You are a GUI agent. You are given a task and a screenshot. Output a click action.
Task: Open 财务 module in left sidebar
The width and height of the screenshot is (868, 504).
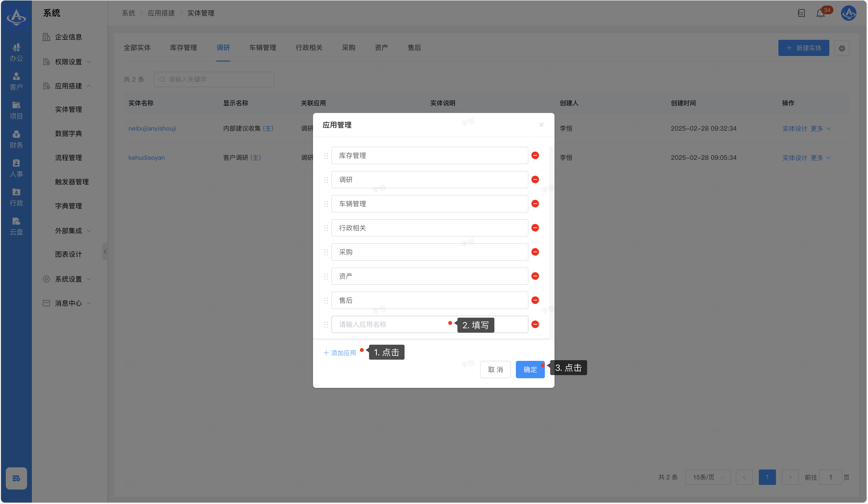[x=16, y=139]
